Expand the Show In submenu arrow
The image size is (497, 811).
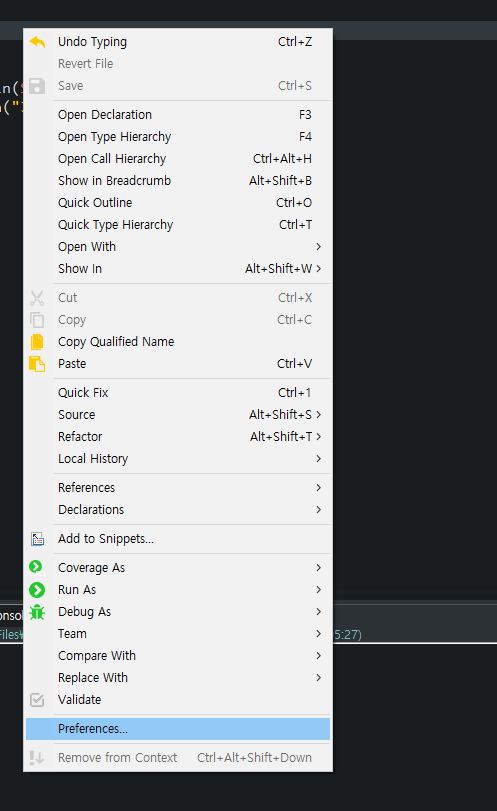(319, 269)
